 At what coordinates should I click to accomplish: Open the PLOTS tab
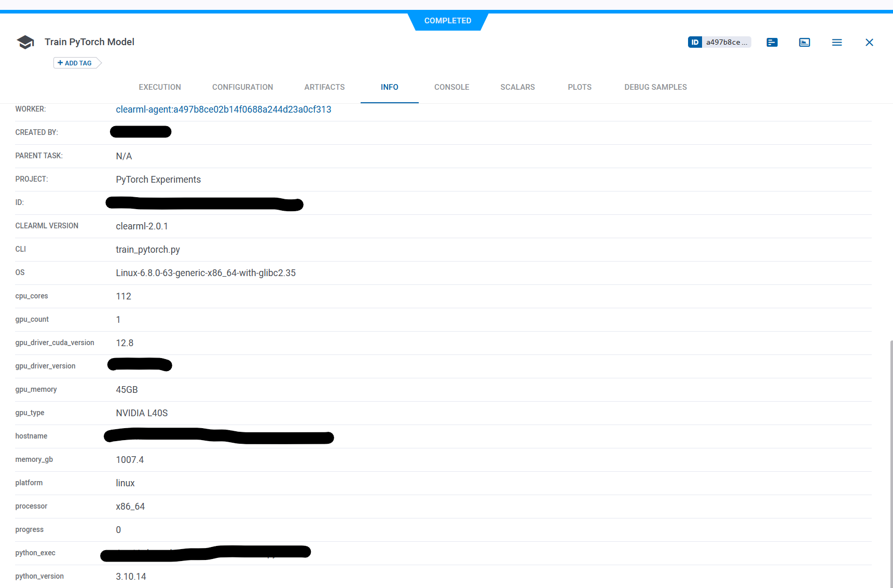[x=580, y=87]
